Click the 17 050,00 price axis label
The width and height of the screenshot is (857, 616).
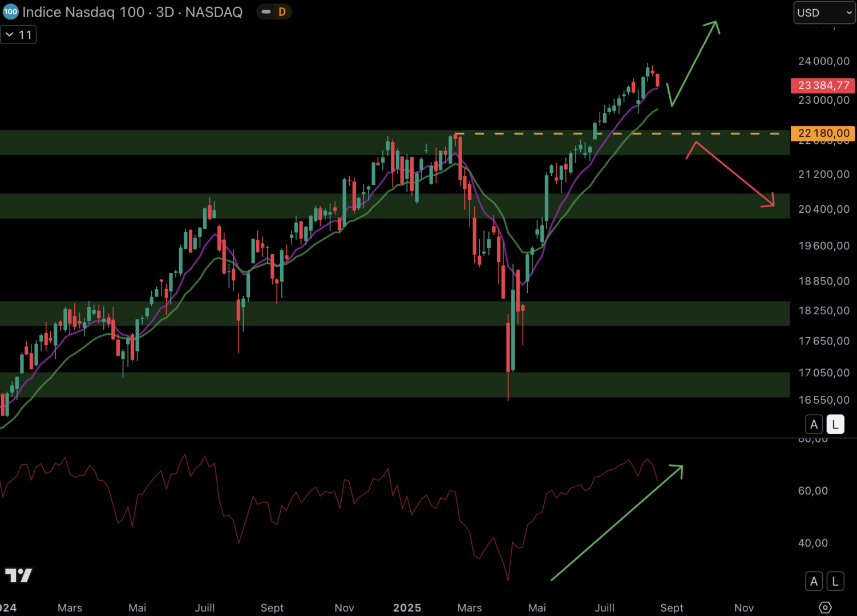pos(824,373)
